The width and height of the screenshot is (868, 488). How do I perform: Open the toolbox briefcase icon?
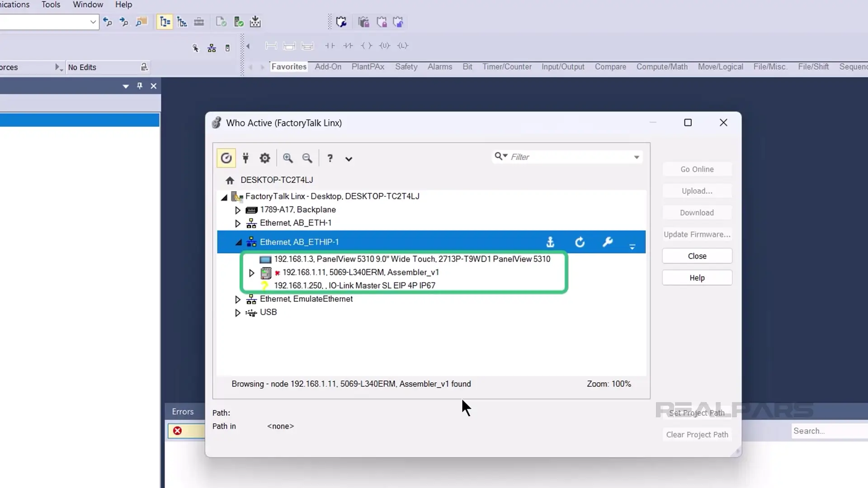tap(199, 22)
